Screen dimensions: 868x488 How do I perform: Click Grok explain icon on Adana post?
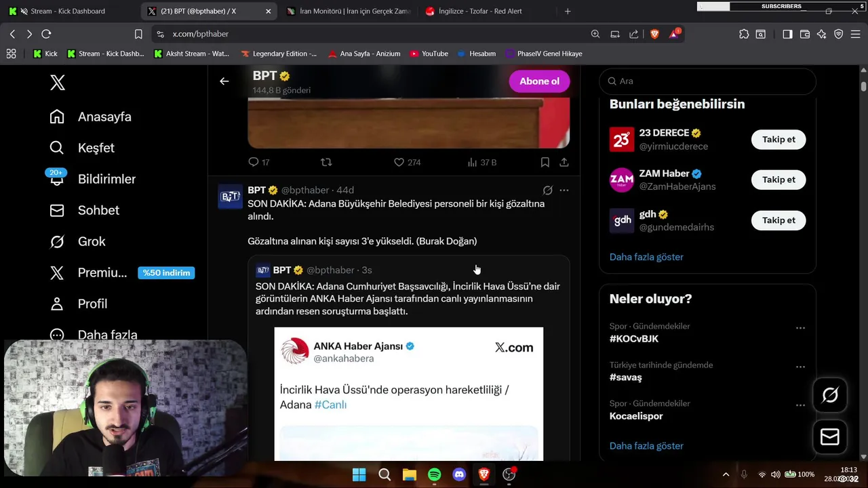click(x=547, y=190)
